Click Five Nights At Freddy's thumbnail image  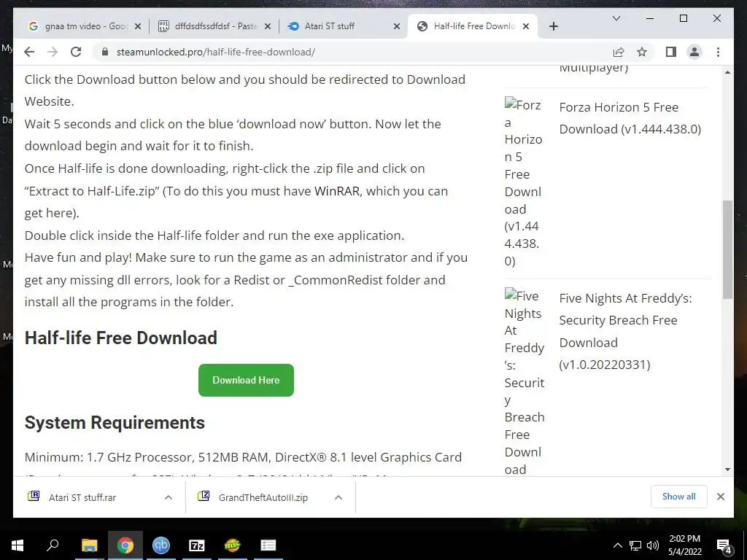(524, 382)
